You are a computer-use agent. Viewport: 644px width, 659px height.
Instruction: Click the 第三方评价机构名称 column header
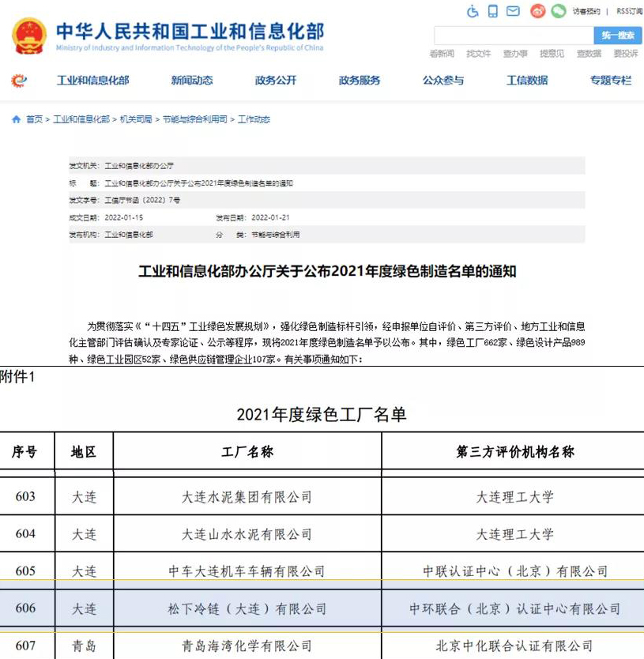tap(515, 452)
